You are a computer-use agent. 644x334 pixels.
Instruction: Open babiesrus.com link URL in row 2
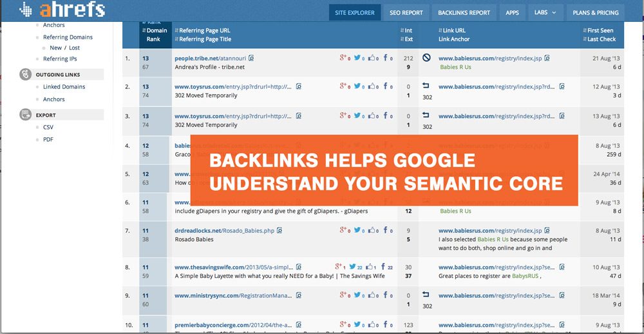click(497, 87)
